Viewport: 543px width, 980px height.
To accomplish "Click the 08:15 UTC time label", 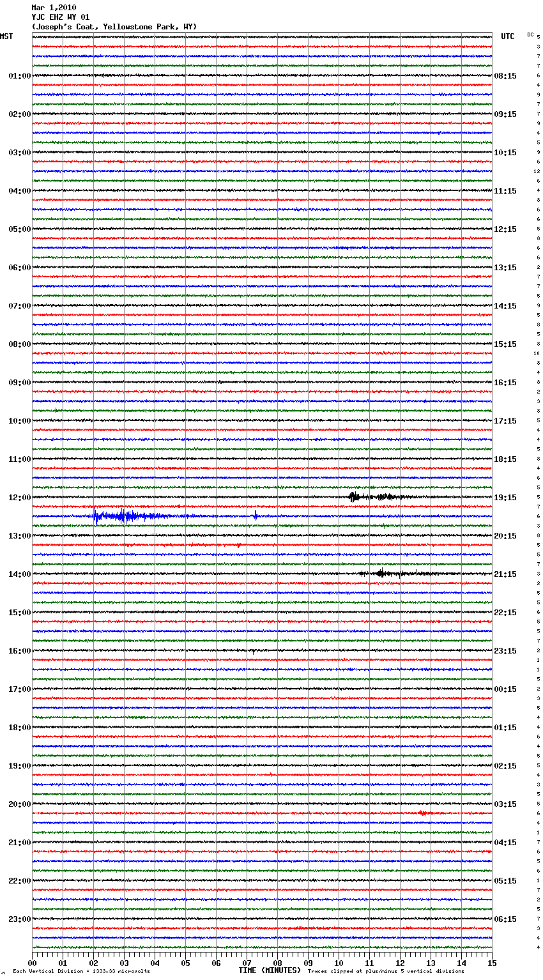I will tap(505, 76).
